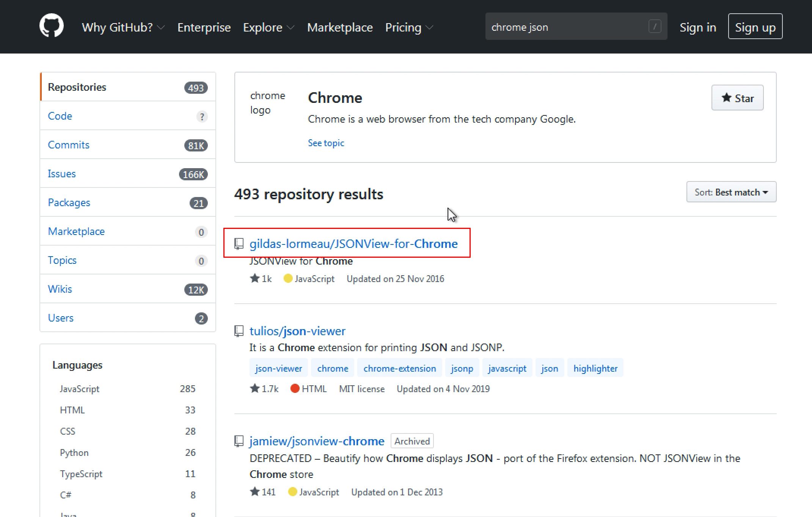This screenshot has width=812, height=517.
Task: Switch to the Topics results tab
Action: pyautogui.click(x=128, y=260)
